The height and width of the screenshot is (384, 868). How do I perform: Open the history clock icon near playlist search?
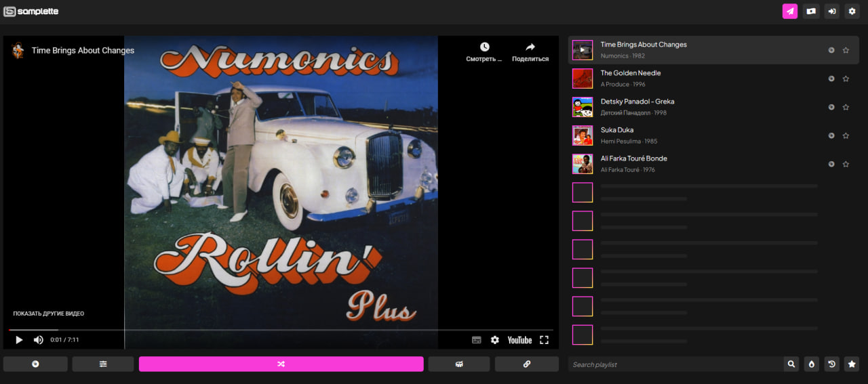click(831, 364)
